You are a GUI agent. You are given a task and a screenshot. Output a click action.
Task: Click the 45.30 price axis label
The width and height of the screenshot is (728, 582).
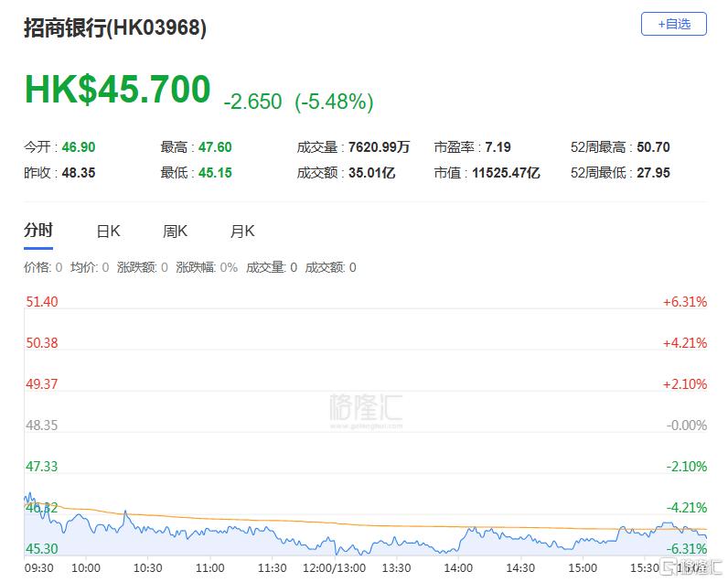pos(42,549)
